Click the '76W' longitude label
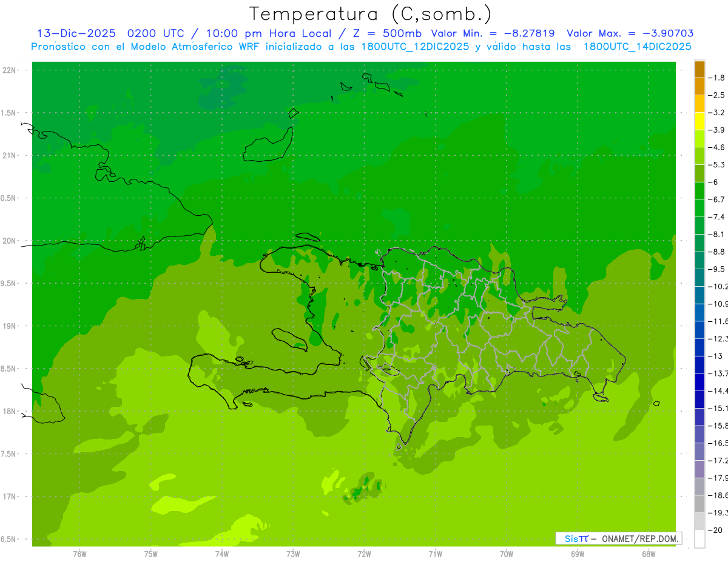 pos(79,554)
